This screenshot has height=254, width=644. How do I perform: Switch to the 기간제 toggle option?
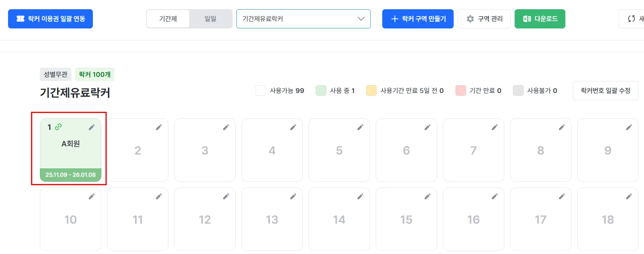(168, 19)
